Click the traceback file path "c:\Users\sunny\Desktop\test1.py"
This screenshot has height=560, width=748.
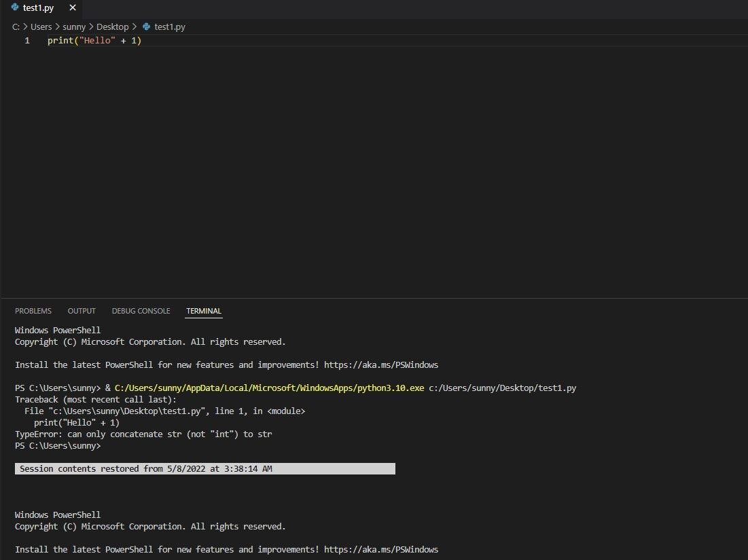point(127,411)
